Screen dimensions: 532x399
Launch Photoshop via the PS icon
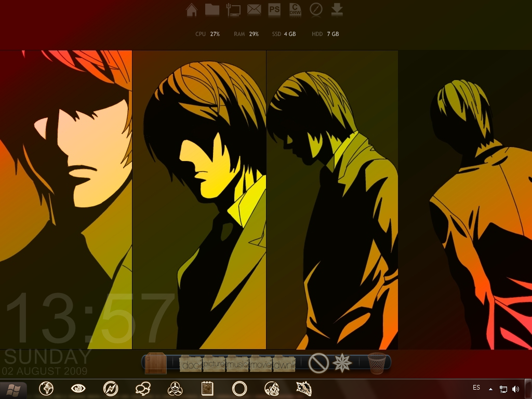click(274, 9)
